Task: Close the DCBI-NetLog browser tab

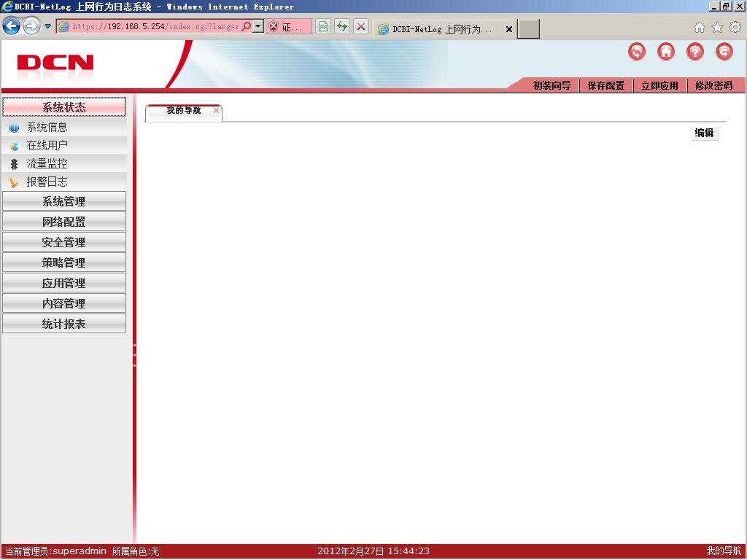Action: tap(508, 29)
